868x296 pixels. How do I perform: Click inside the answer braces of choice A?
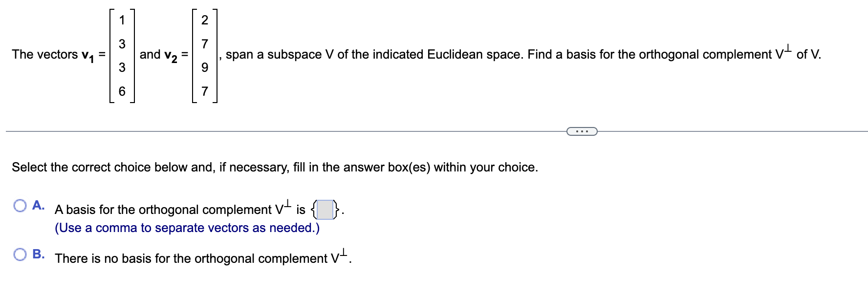325,210
